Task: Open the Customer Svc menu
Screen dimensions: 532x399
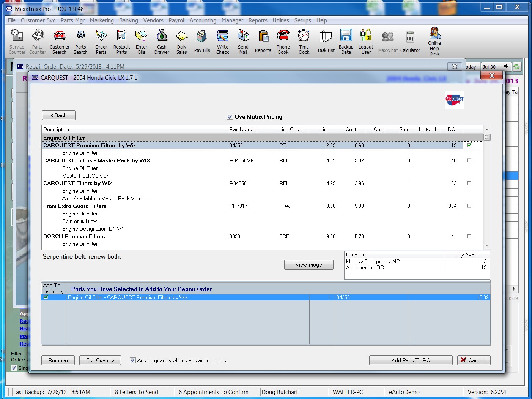Action: click(x=38, y=20)
